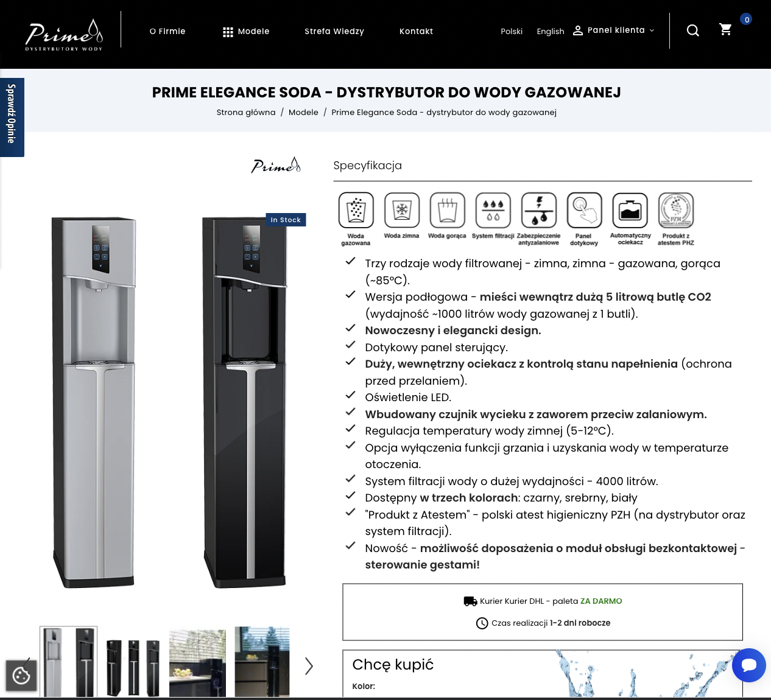
Task: Click the page title heading
Action: click(387, 93)
